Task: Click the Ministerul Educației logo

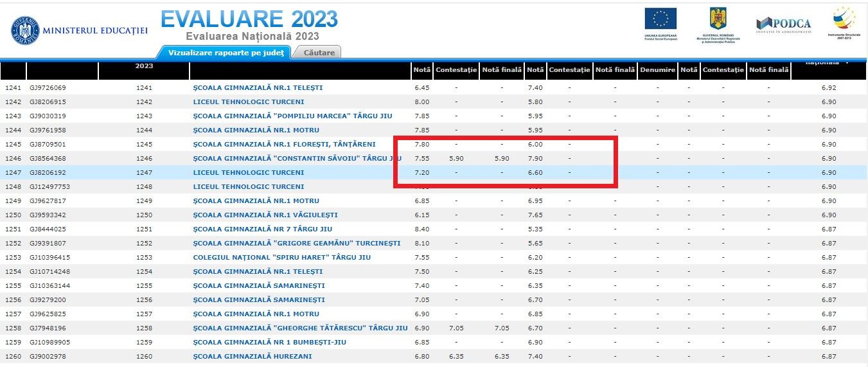Action: (78, 30)
